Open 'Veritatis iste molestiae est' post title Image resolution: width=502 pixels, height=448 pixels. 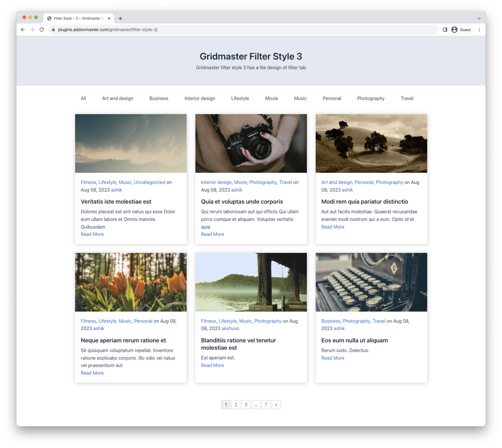tap(116, 202)
